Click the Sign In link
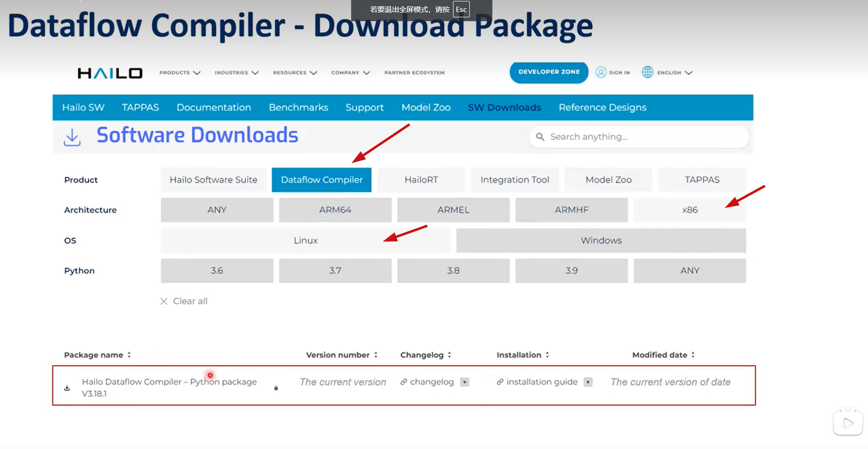 [619, 73]
